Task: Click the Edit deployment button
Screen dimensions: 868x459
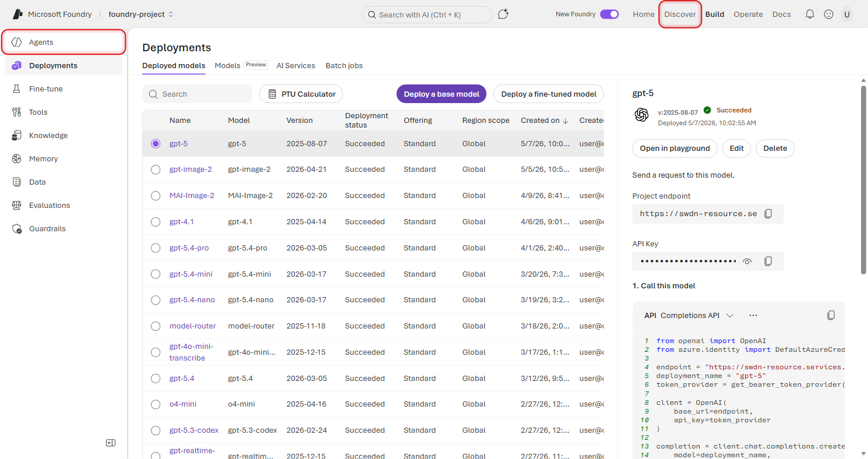Action: click(x=737, y=148)
